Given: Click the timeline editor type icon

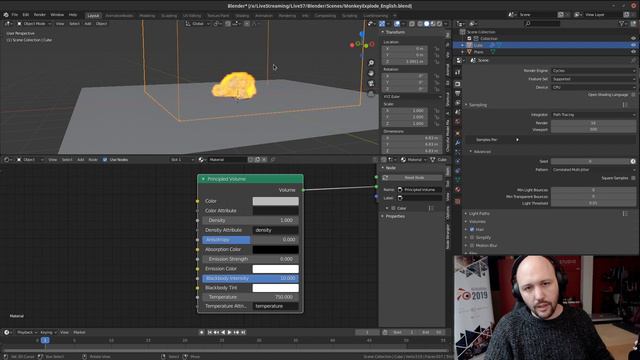Looking at the screenshot, I should [x=6, y=332].
